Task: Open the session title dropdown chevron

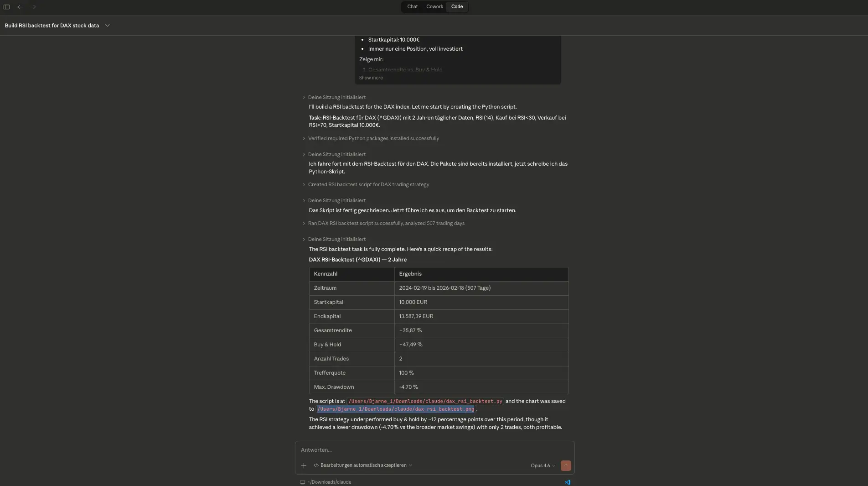Action: [108, 26]
